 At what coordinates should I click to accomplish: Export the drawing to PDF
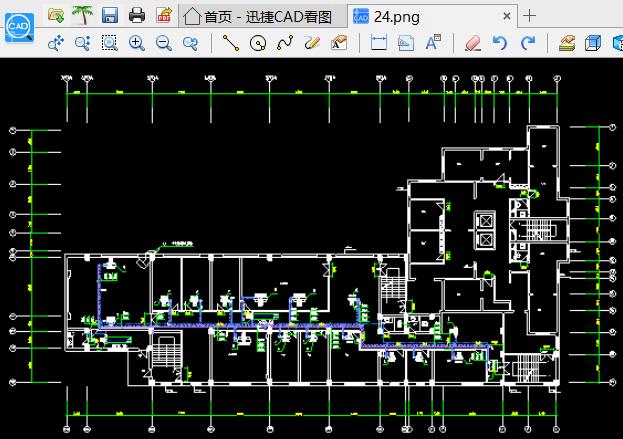point(164,15)
